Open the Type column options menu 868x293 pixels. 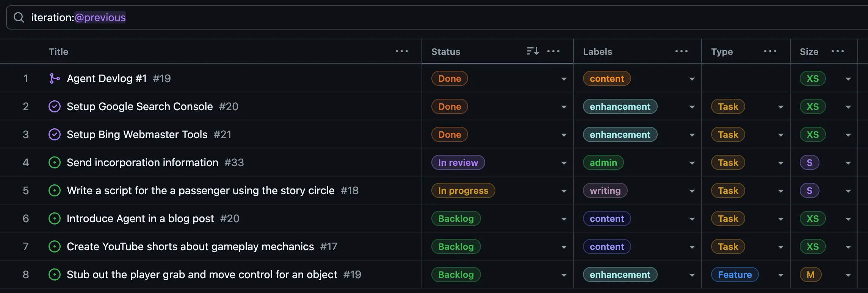(770, 51)
